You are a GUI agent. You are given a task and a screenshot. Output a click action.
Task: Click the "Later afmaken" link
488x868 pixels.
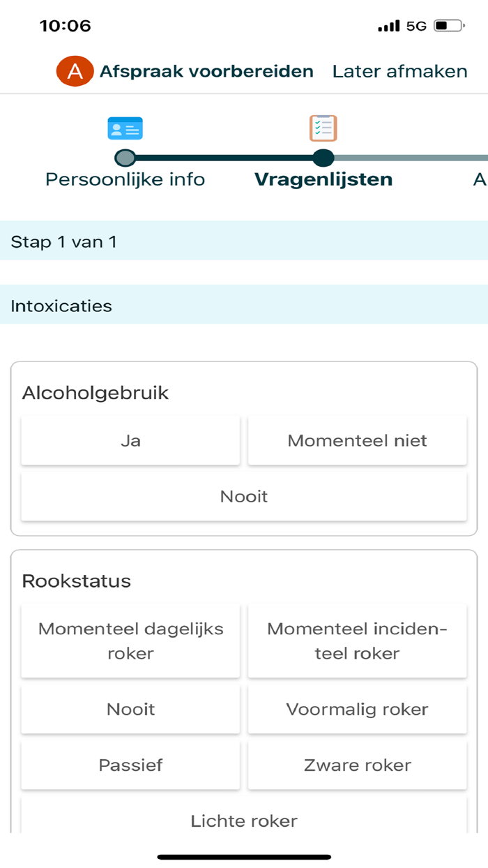pyautogui.click(x=399, y=70)
